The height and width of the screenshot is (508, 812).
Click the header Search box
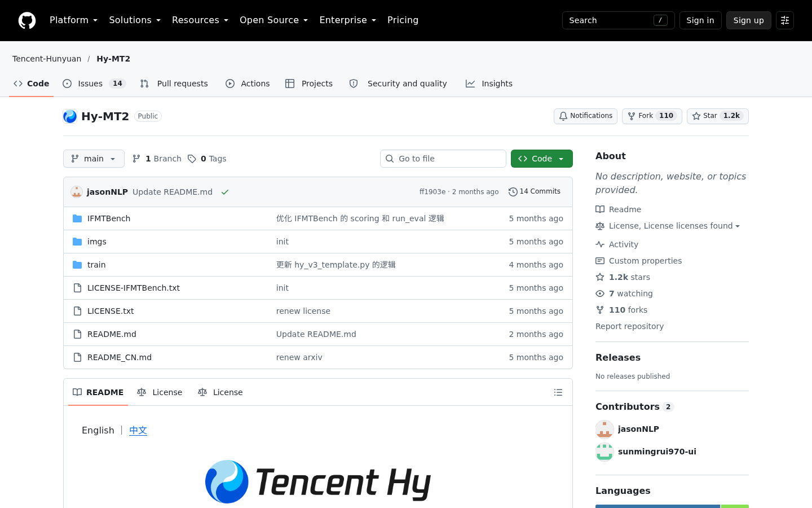tap(619, 20)
